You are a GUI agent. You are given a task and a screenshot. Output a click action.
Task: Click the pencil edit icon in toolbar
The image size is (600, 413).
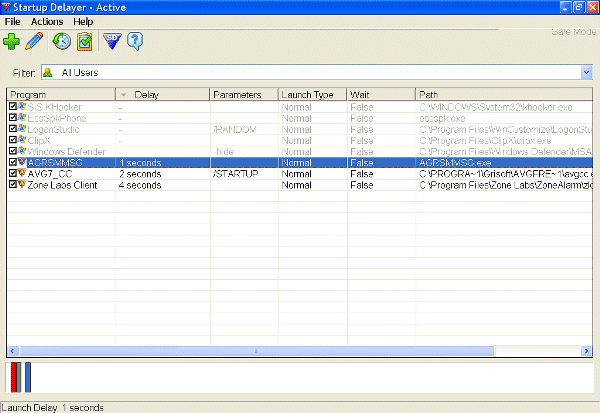pos(34,41)
